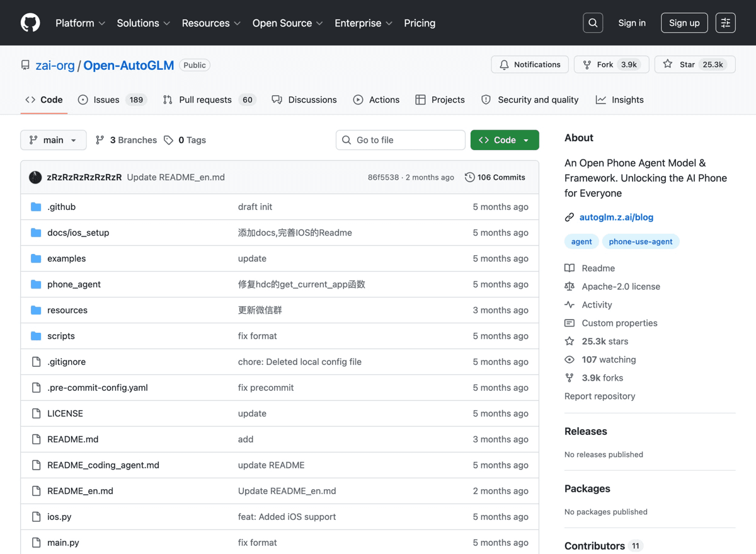Click the docs/ios_setup folder icon
This screenshot has width=756, height=554.
[36, 233]
